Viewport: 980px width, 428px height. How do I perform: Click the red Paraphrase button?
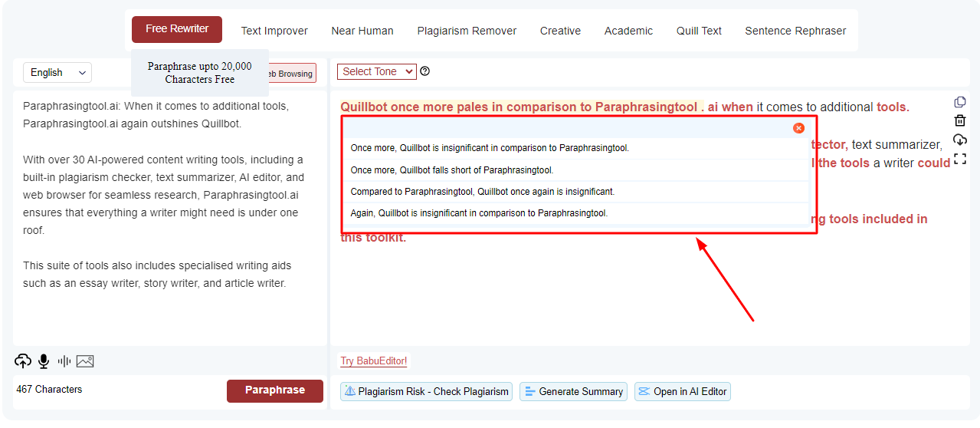pos(275,390)
